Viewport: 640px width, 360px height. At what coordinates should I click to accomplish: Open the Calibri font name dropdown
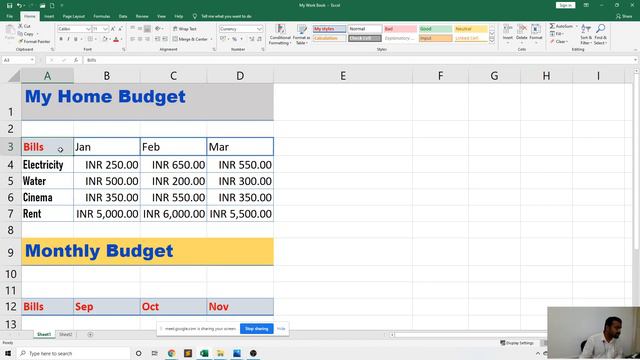pyautogui.click(x=88, y=29)
